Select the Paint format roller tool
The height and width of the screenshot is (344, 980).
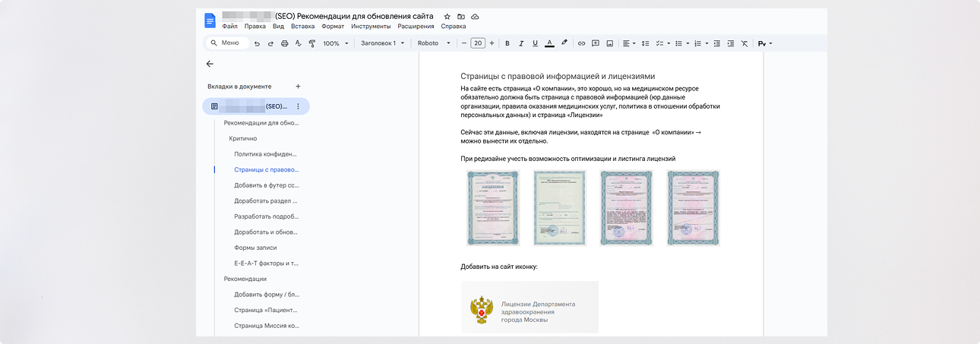pos(311,43)
